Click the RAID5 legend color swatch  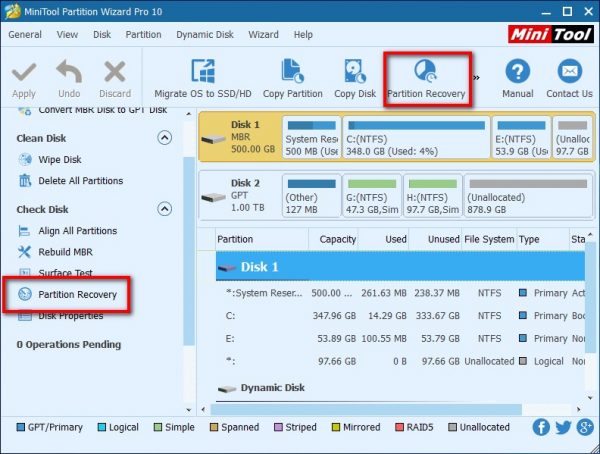(399, 427)
